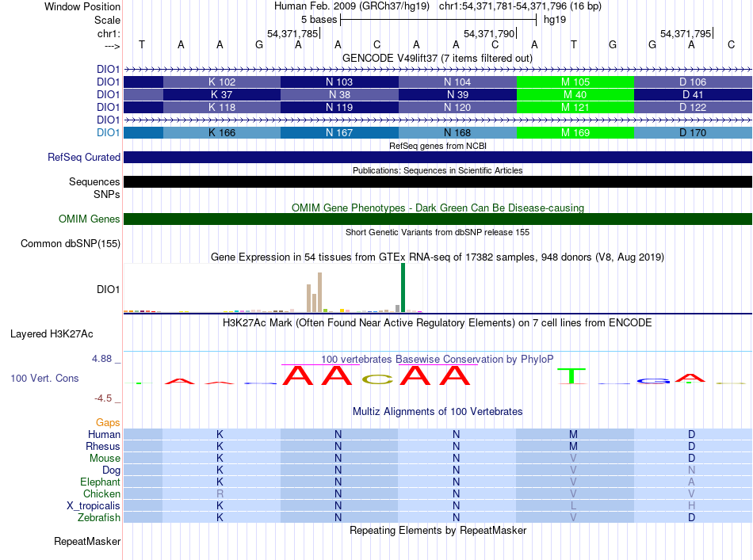This screenshot has width=753, height=560.
Task: Click the green M 40 codon block
Action: [x=575, y=94]
